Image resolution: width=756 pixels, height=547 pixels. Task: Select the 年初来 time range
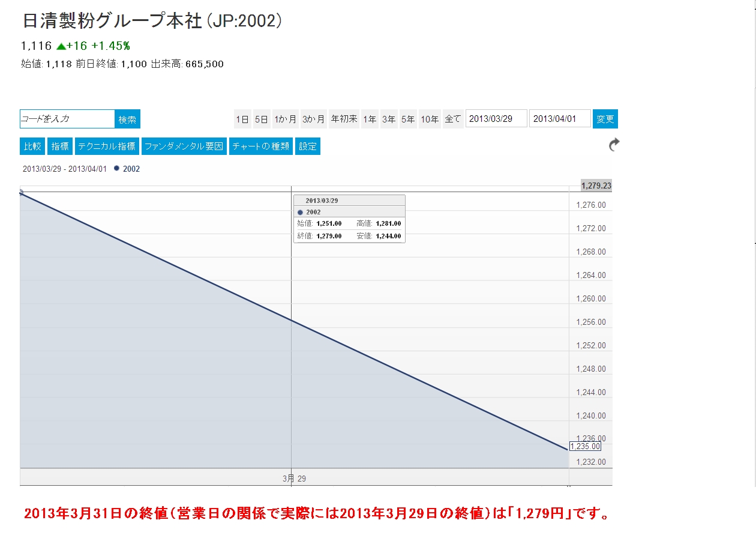pos(344,119)
